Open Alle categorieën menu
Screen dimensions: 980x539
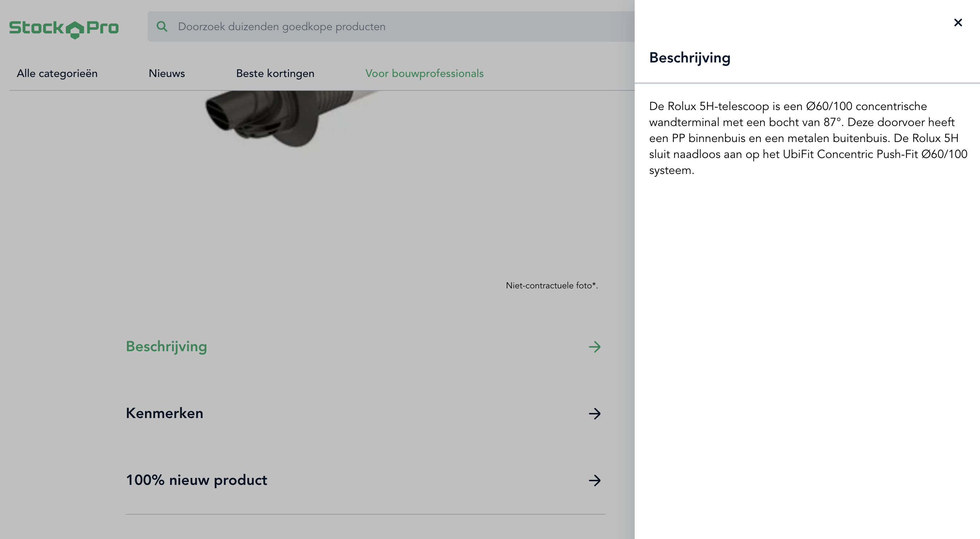point(57,73)
